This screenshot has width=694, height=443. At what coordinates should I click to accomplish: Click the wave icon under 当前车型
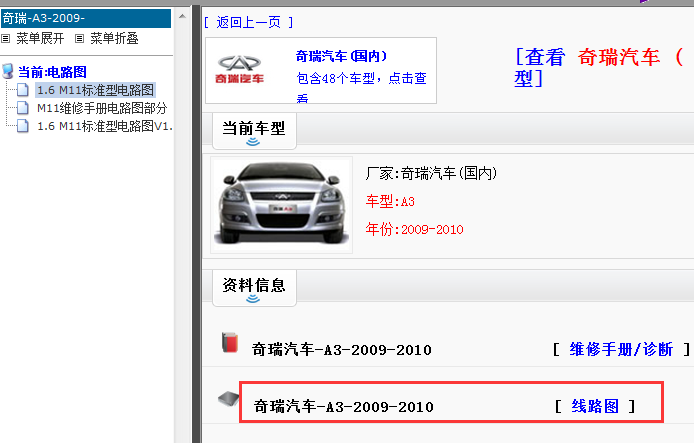253,142
